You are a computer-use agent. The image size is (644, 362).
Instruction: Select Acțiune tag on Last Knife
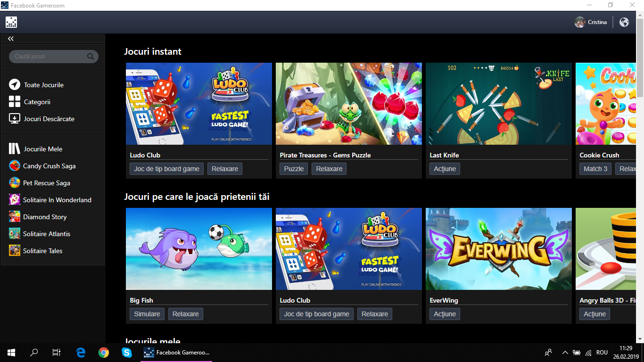445,169
